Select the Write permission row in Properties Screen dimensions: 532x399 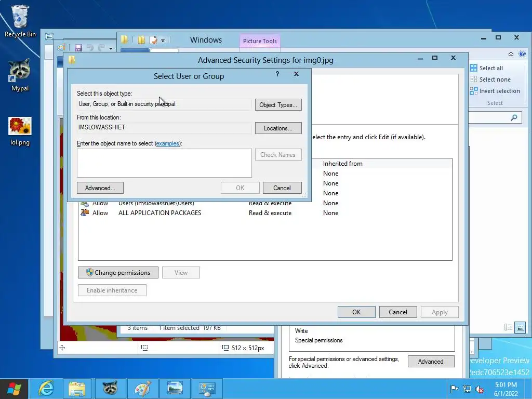pyautogui.click(x=301, y=331)
